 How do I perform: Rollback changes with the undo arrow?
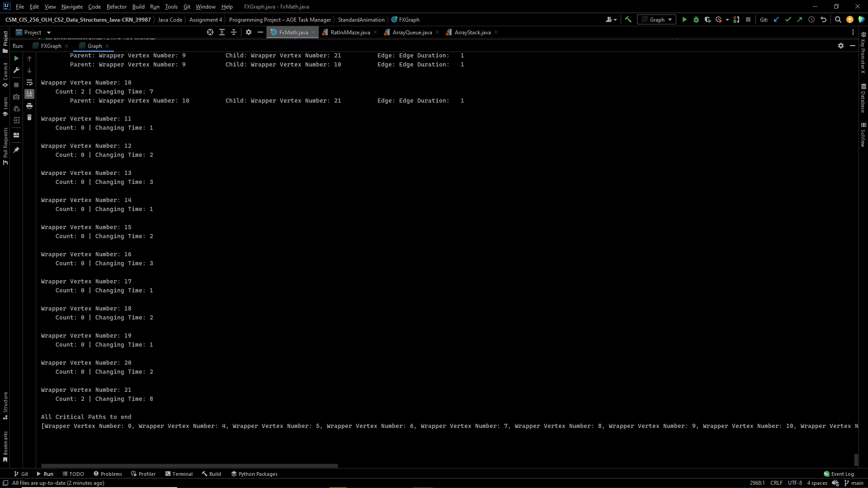(823, 19)
